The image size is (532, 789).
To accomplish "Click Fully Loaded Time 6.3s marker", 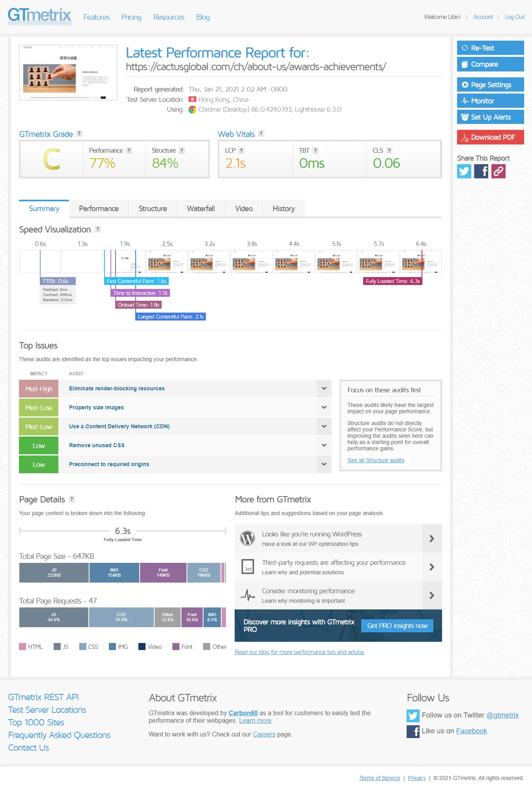I will point(393,281).
